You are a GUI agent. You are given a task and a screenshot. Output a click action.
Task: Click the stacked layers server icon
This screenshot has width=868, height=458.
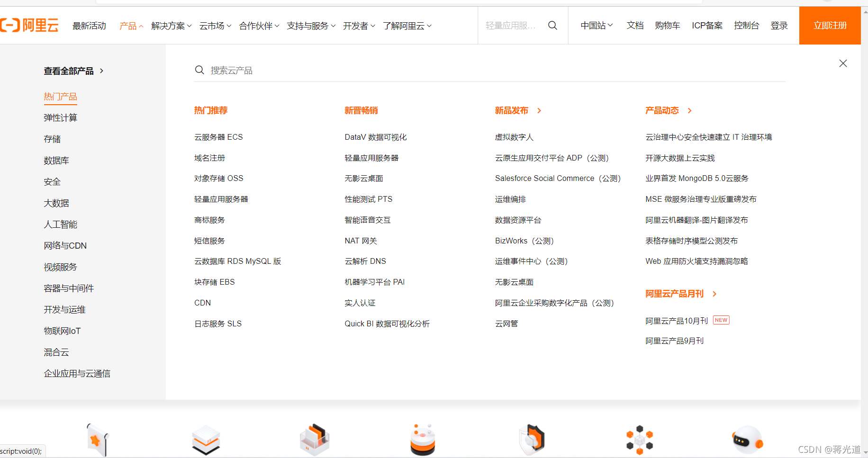tap(206, 440)
